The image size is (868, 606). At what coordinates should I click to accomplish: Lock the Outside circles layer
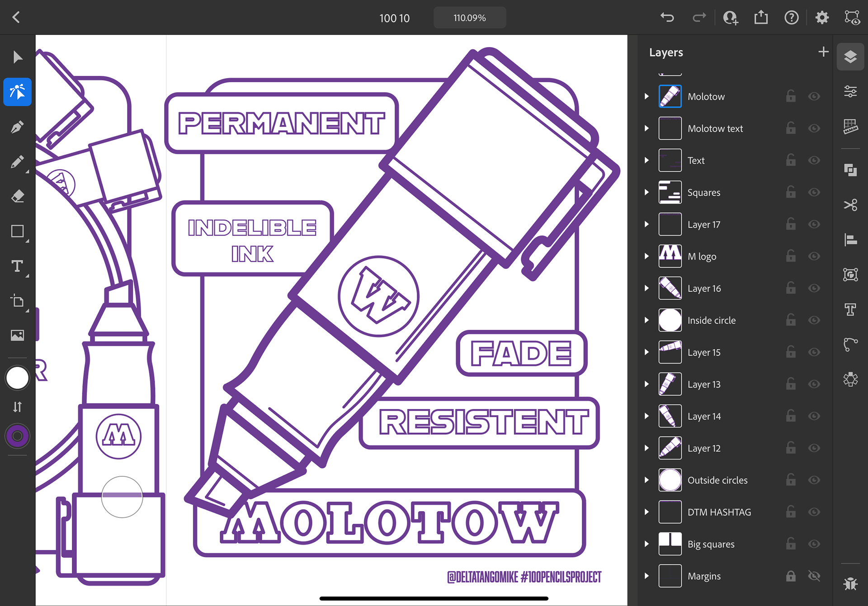coord(791,479)
